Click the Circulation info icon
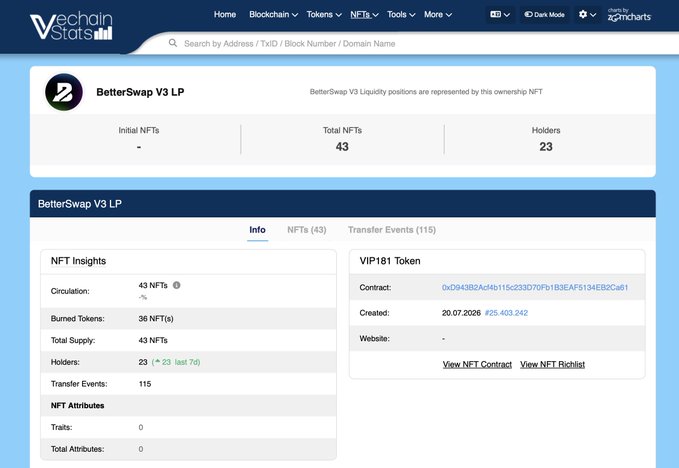This screenshot has height=468, width=679. click(x=177, y=285)
